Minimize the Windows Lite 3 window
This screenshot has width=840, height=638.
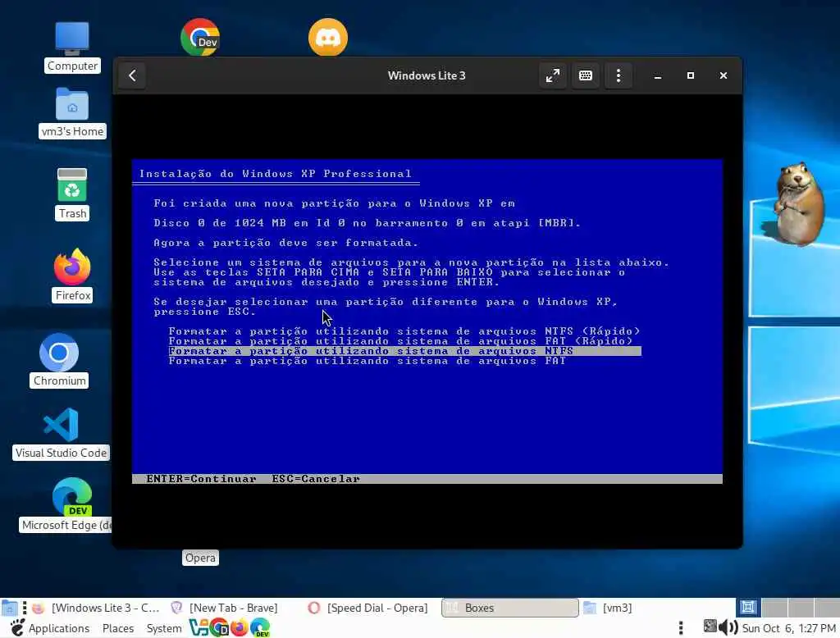tap(658, 75)
